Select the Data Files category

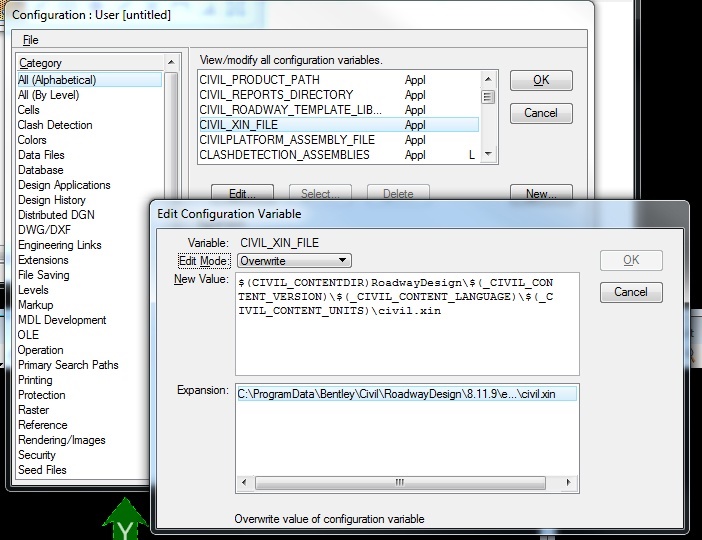(41, 155)
